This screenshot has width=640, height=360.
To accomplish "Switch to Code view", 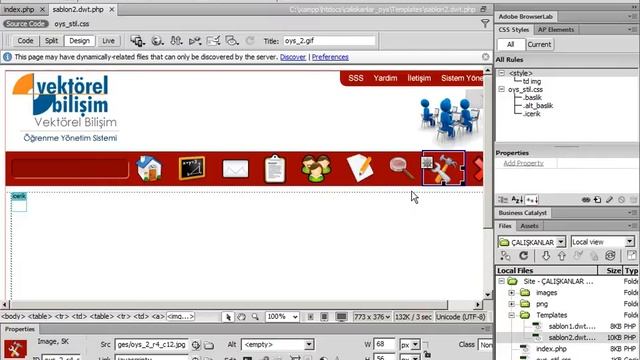I will tap(25, 41).
